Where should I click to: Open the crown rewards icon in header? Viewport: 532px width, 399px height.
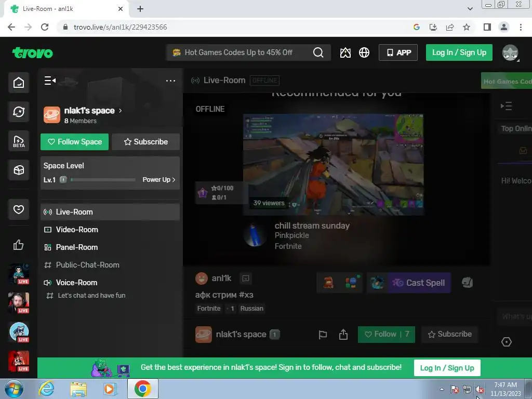(x=345, y=52)
